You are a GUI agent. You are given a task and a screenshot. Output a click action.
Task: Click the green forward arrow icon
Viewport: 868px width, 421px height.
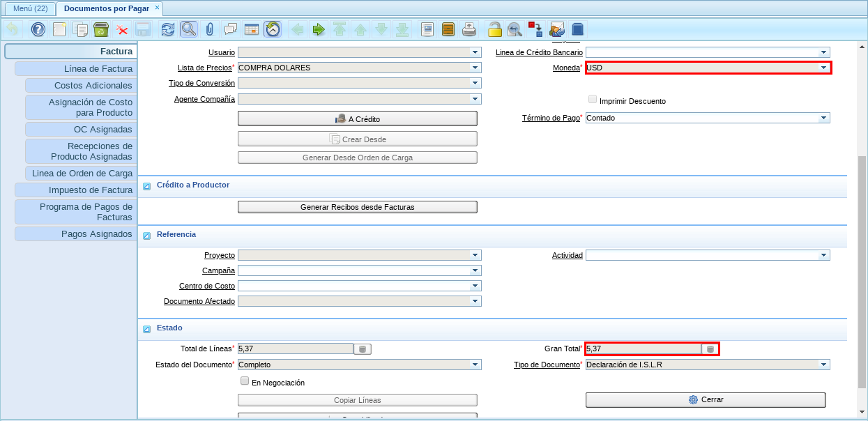tap(319, 29)
